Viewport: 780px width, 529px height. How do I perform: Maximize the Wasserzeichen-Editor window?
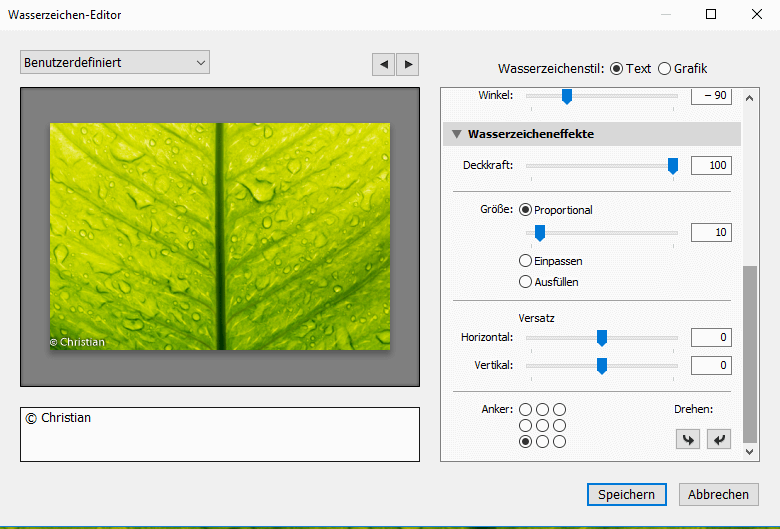point(711,14)
